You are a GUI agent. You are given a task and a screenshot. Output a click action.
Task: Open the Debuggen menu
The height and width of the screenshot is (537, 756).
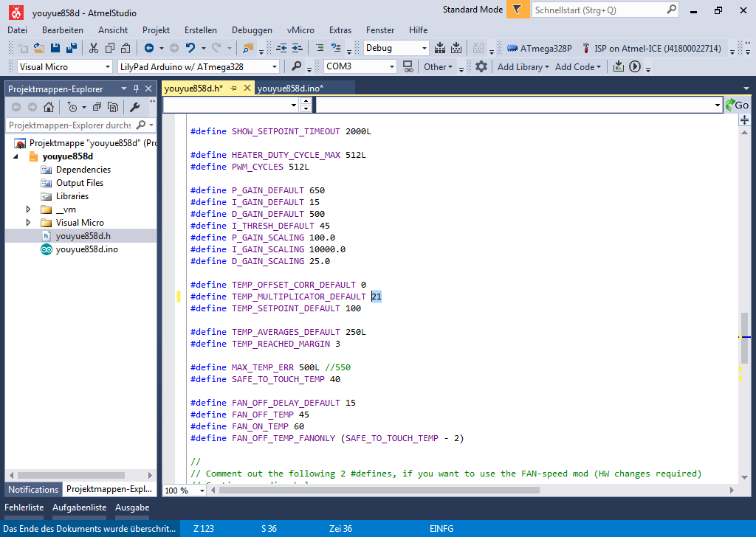252,30
